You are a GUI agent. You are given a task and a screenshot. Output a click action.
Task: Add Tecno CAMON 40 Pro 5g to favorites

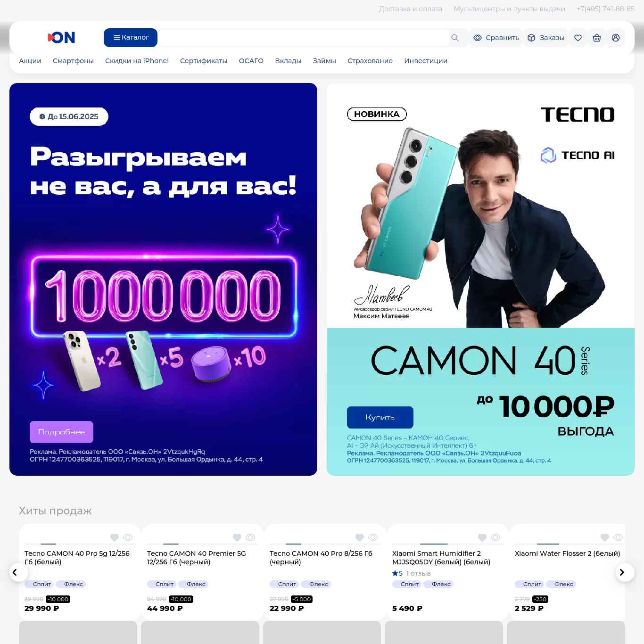(115, 537)
